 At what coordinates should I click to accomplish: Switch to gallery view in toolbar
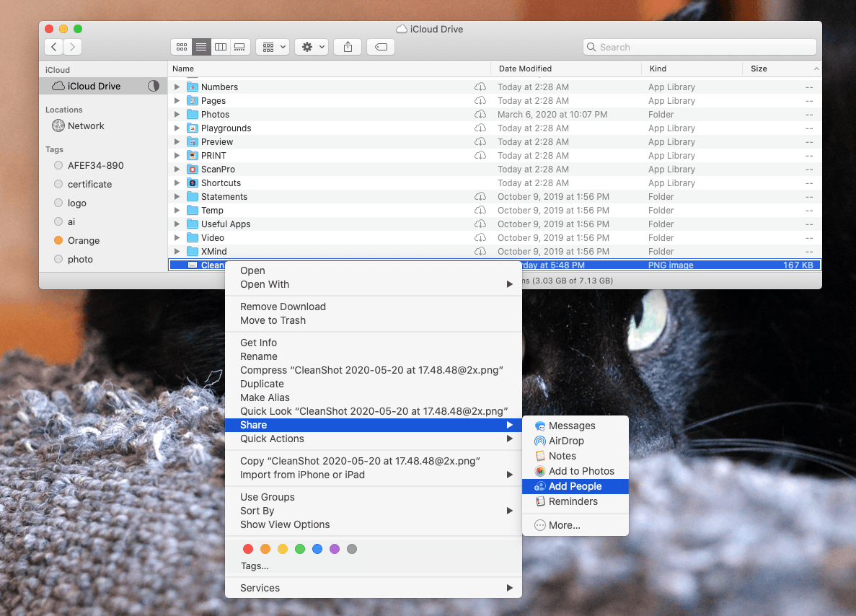point(239,47)
